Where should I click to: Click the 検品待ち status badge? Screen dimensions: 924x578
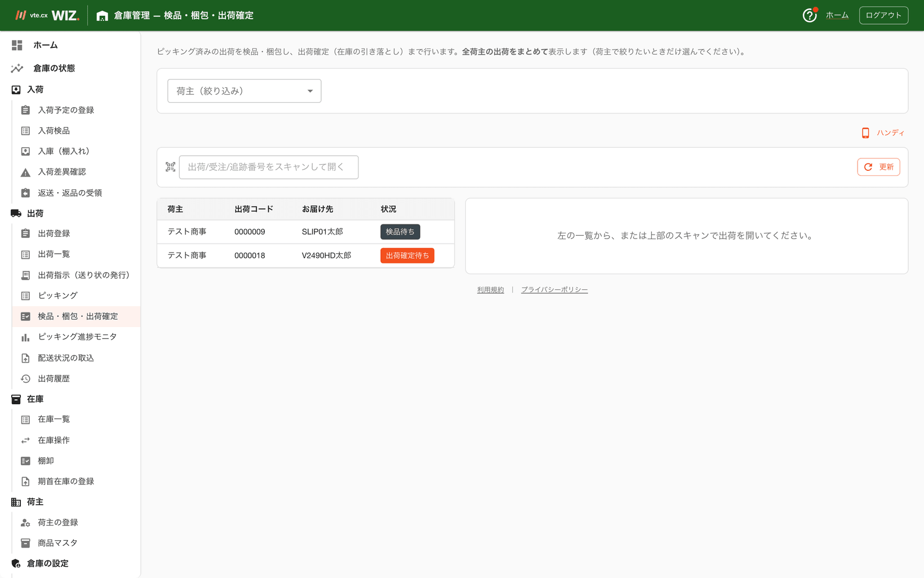pyautogui.click(x=400, y=232)
